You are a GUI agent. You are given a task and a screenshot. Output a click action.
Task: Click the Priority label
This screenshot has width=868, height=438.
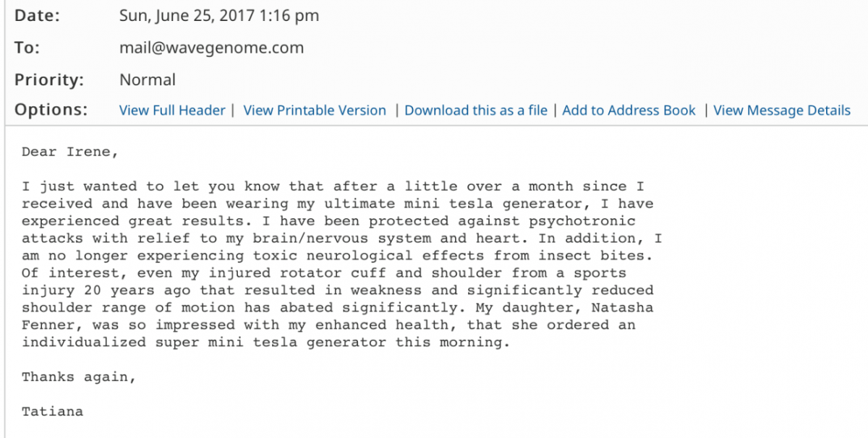click(49, 80)
